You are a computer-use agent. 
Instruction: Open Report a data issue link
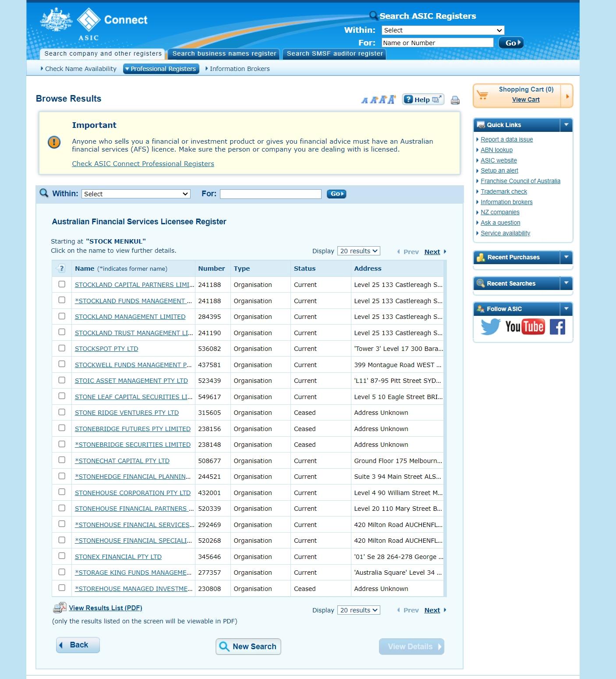point(506,140)
